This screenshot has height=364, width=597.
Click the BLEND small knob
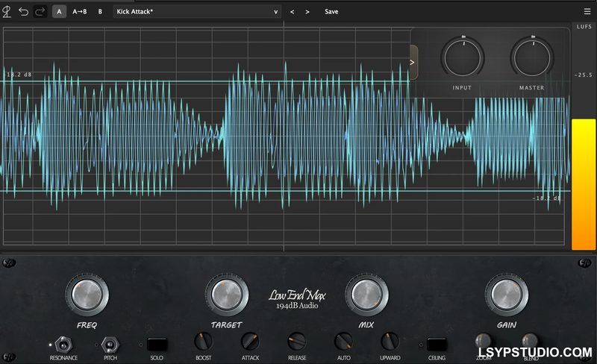pos(530,340)
